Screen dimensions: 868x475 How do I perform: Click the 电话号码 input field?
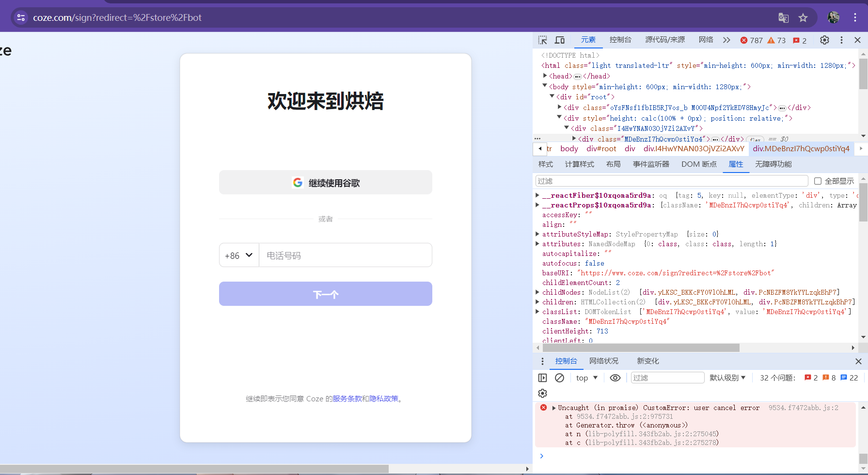coord(346,255)
